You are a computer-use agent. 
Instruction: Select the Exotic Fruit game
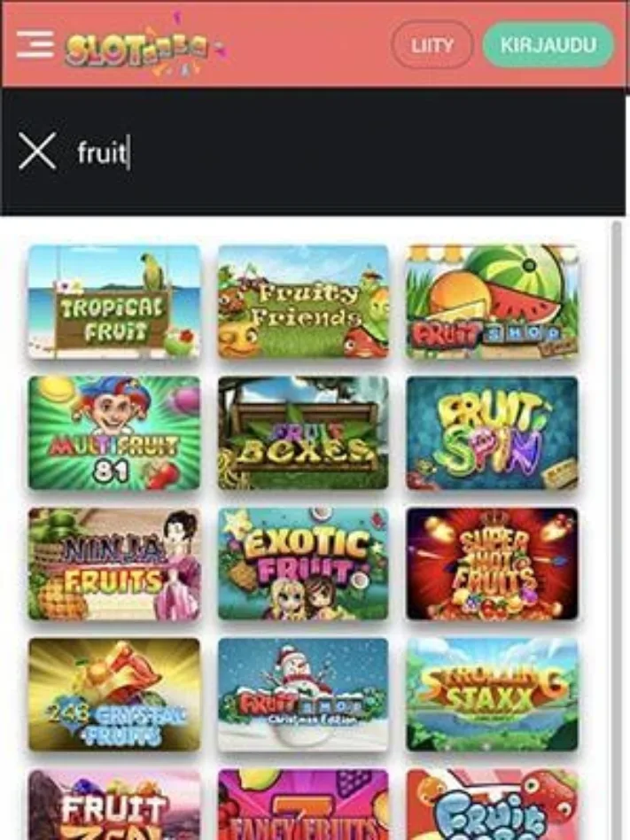[x=303, y=564]
